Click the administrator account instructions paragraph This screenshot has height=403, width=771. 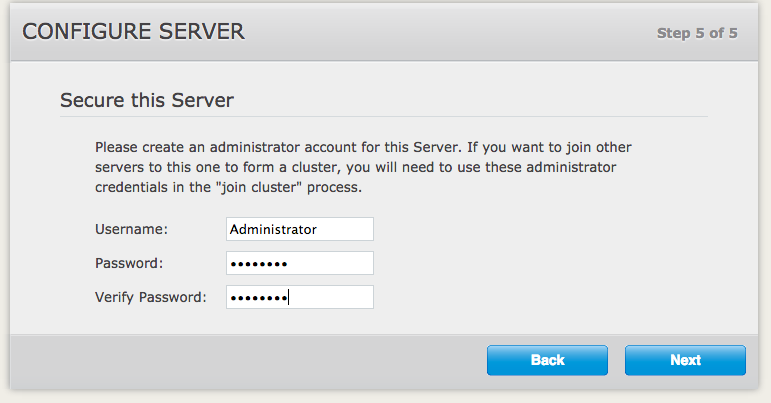tap(363, 167)
